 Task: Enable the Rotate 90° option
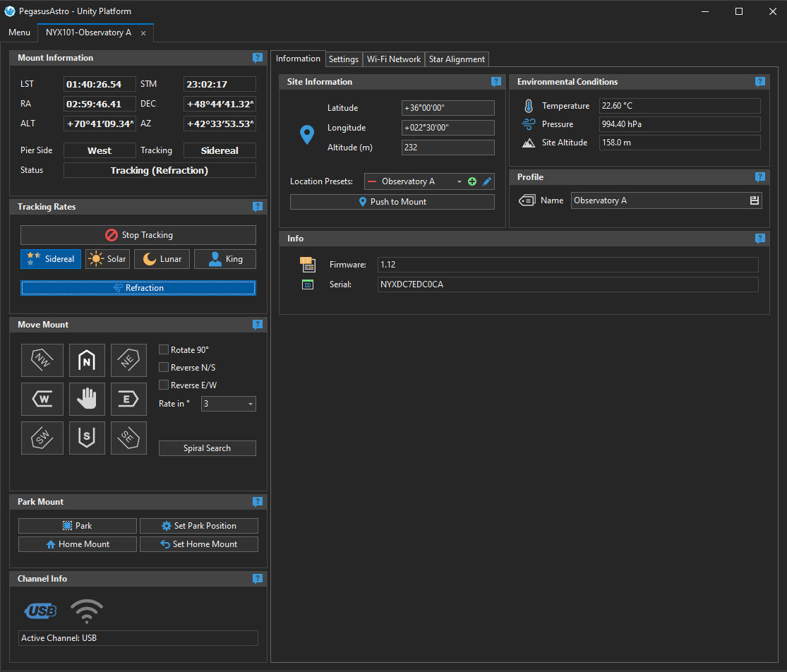coord(164,349)
